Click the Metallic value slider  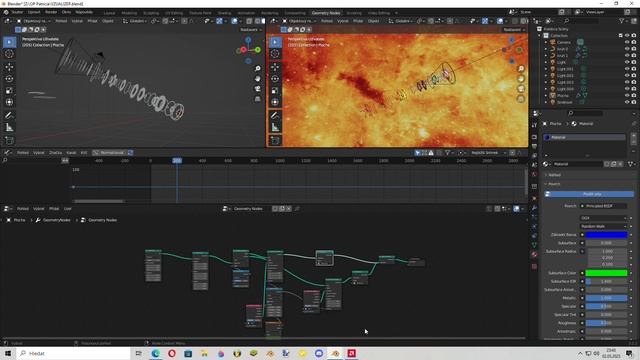click(x=606, y=298)
